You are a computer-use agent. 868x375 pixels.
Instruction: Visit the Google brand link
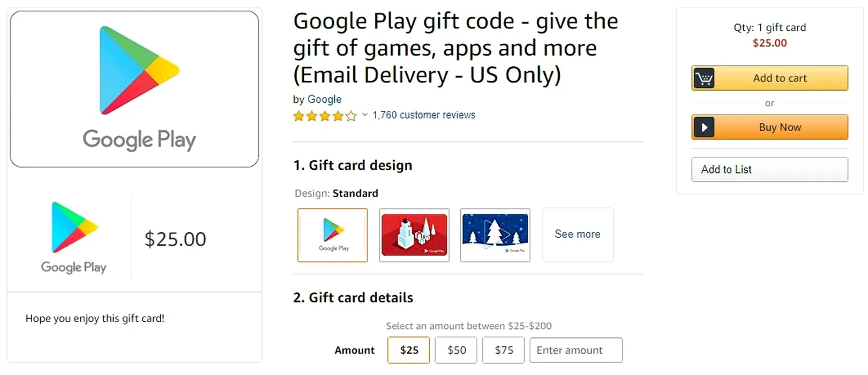(324, 99)
